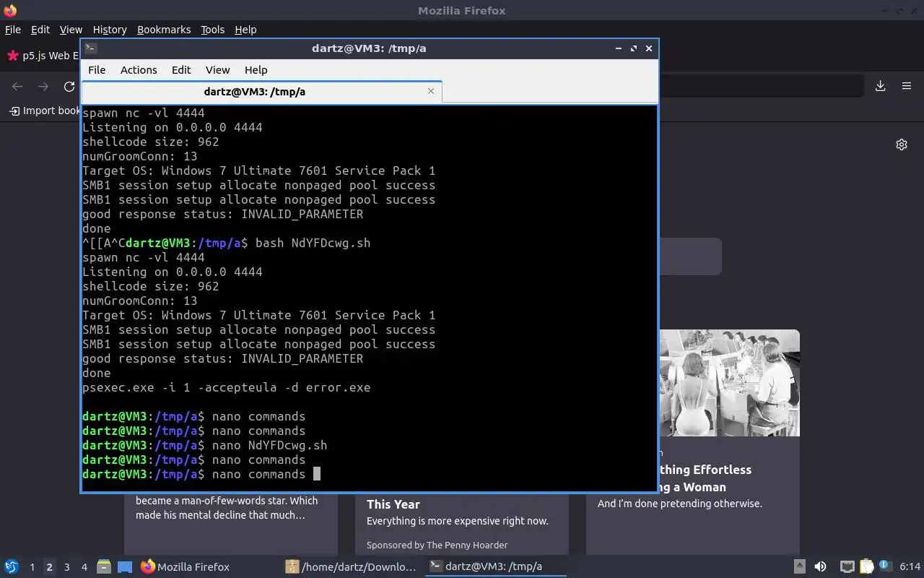Select the dartz@VM3: /tmp/a terminal tab
This screenshot has width=924, height=578.
(261, 92)
